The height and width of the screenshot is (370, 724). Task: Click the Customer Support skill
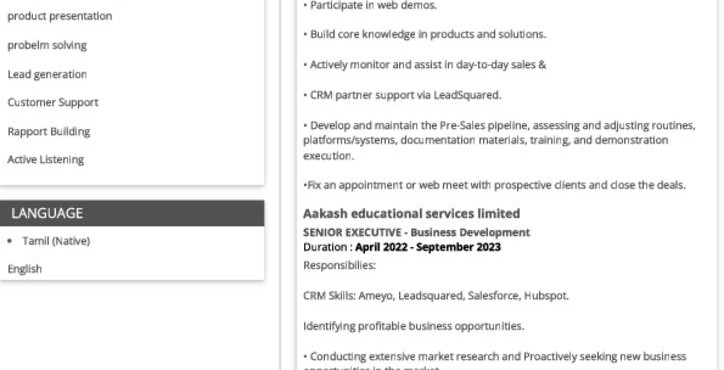point(53,102)
